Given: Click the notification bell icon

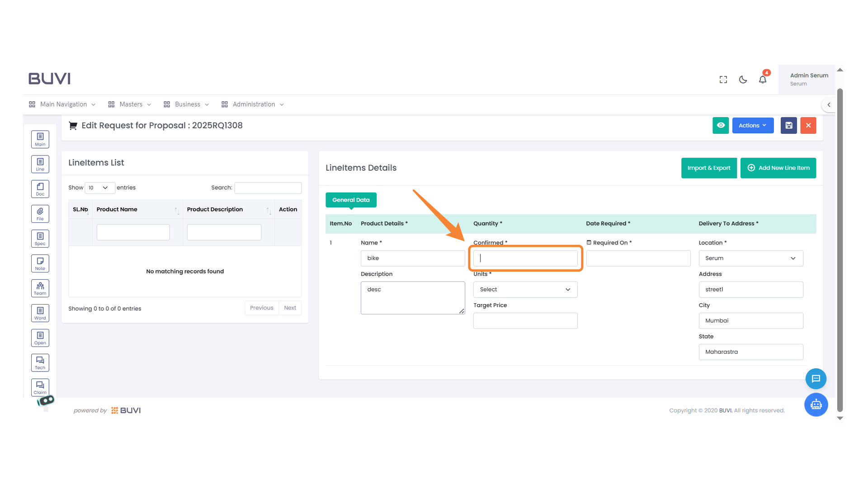Looking at the screenshot, I should 762,80.
